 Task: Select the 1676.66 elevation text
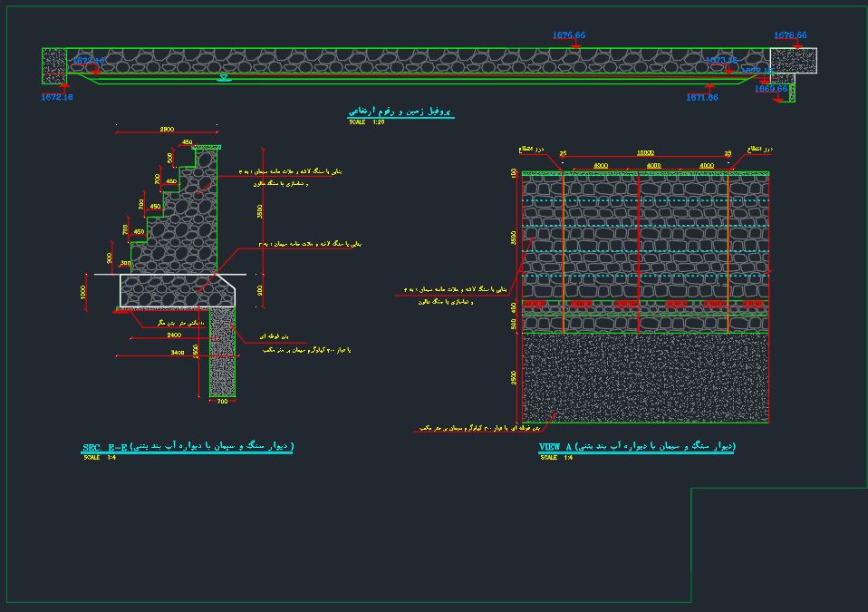pyautogui.click(x=789, y=35)
